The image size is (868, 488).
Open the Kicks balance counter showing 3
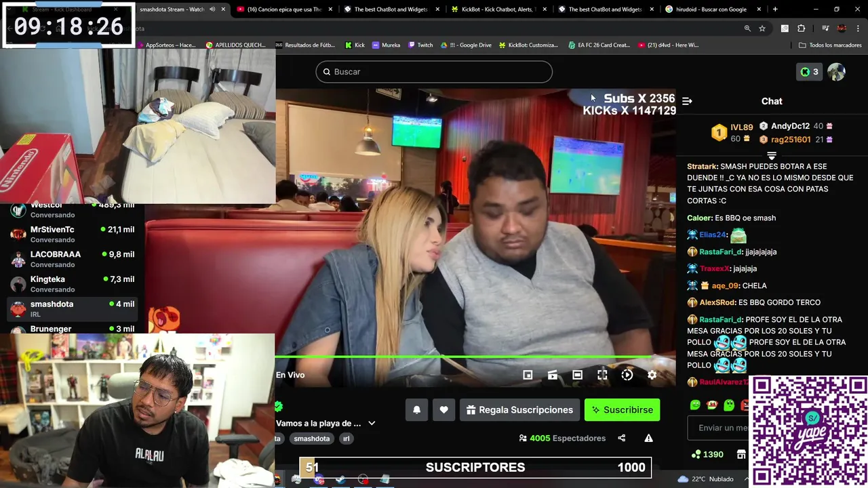pos(809,72)
